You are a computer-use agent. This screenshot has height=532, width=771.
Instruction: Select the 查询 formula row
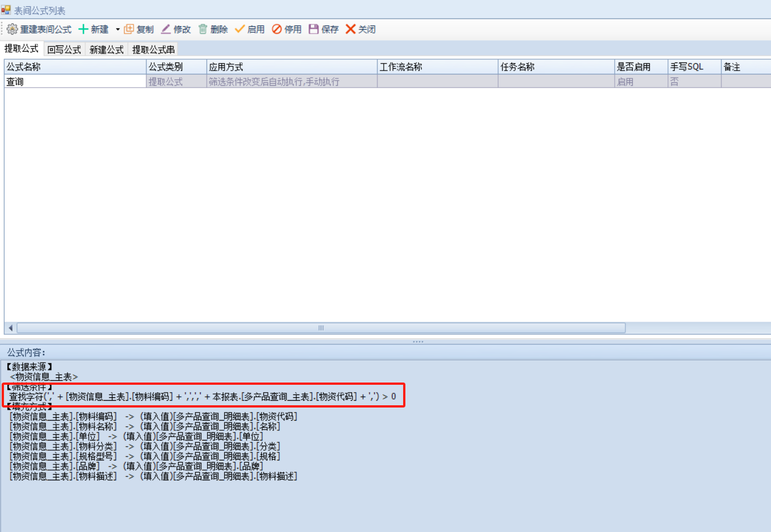74,82
